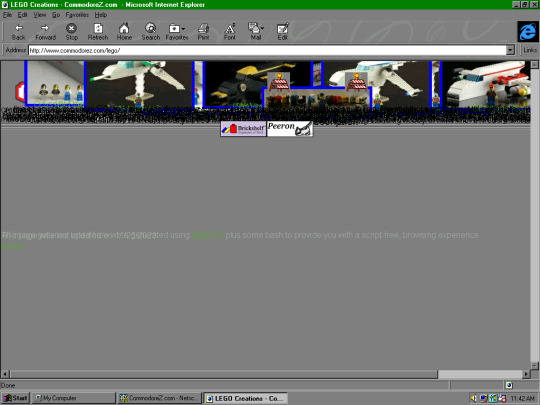Open the Brickshelf banner link
The width and height of the screenshot is (540, 405).
243,129
